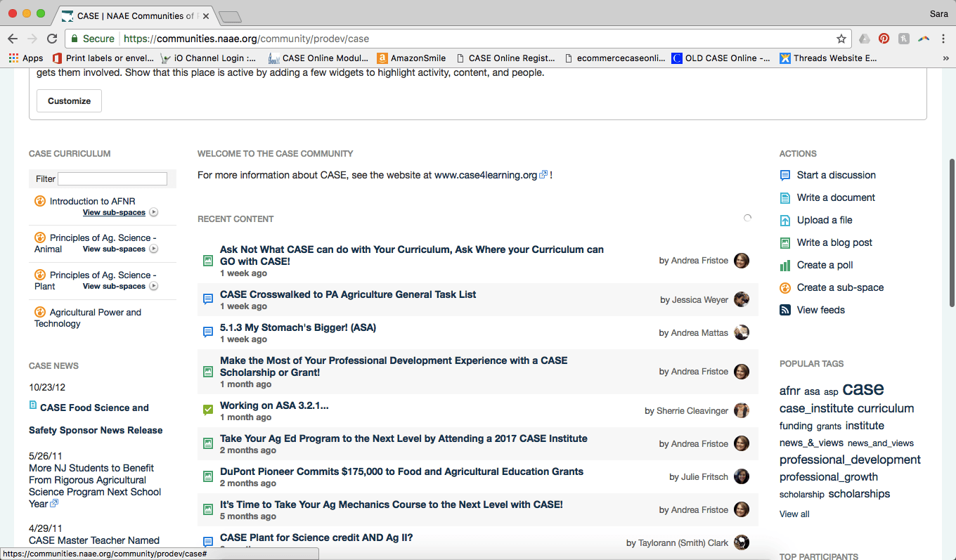Screen dimensions: 956x560
Task: Click the Write a blog post icon
Action: click(x=785, y=242)
